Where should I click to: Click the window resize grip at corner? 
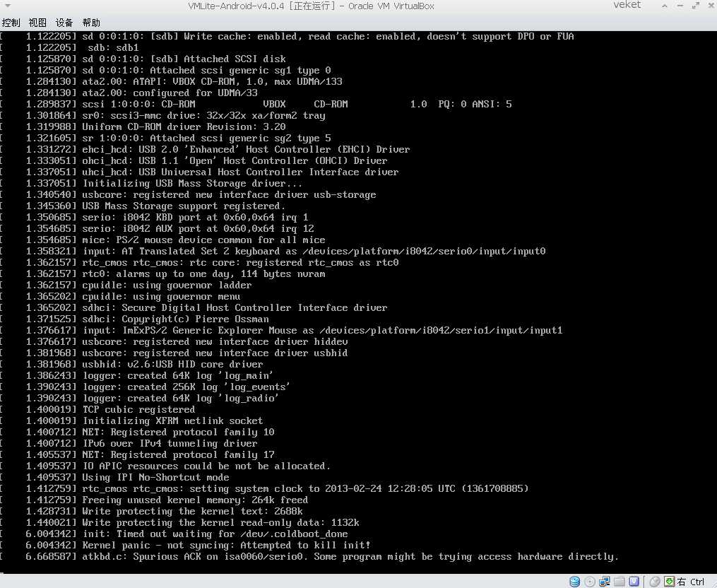coord(713,584)
